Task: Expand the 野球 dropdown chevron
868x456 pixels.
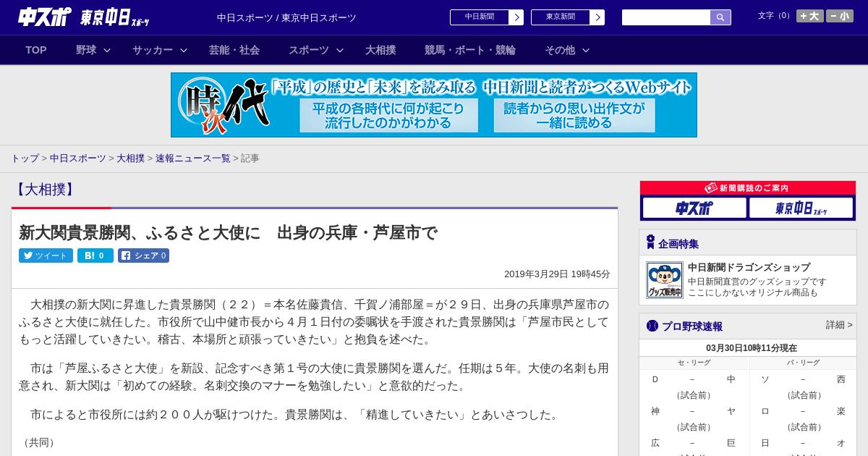Action: coord(107,50)
